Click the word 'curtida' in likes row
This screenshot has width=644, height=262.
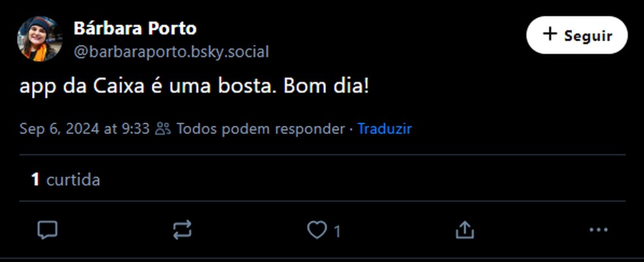pos(73,180)
